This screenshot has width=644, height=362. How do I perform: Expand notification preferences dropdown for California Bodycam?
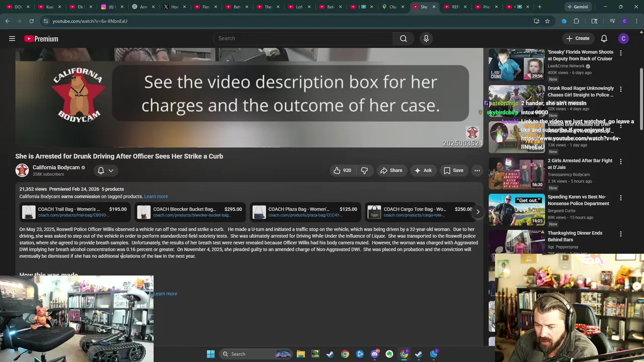(x=111, y=170)
